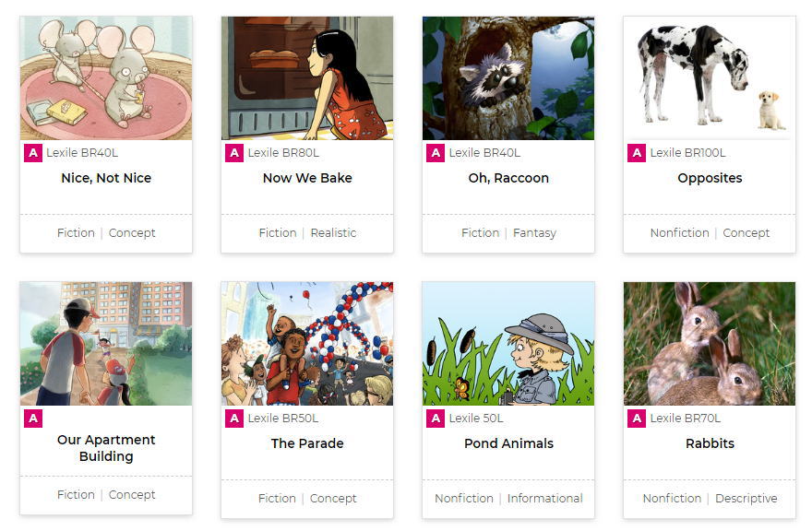Viewport: 812px width, 531px height.
Task: Open the Rabbits photo cover
Action: tap(710, 344)
